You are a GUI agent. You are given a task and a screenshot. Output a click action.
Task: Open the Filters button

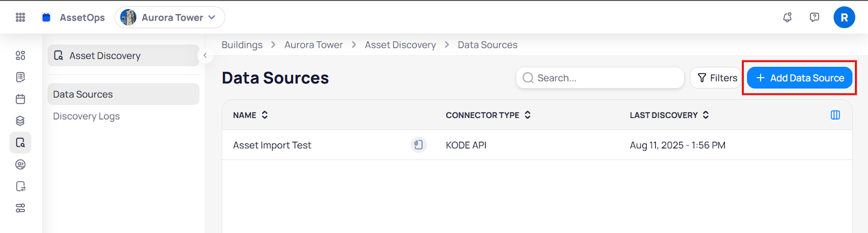717,78
